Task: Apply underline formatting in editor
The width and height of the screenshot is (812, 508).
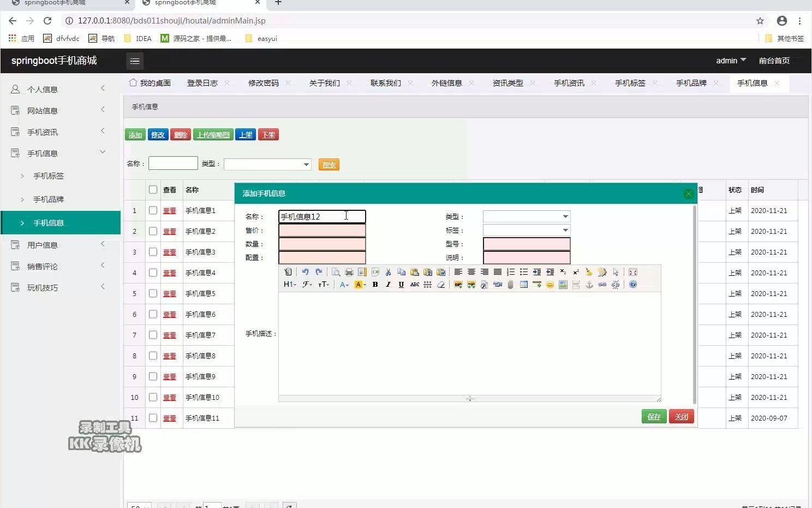Action: 401,285
